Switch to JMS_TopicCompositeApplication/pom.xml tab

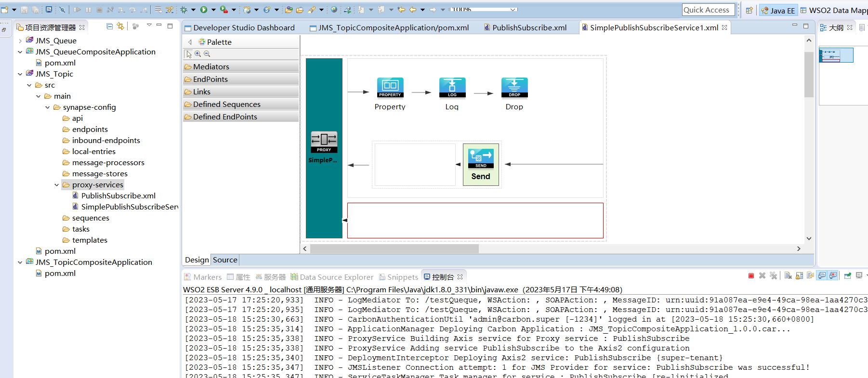click(390, 28)
